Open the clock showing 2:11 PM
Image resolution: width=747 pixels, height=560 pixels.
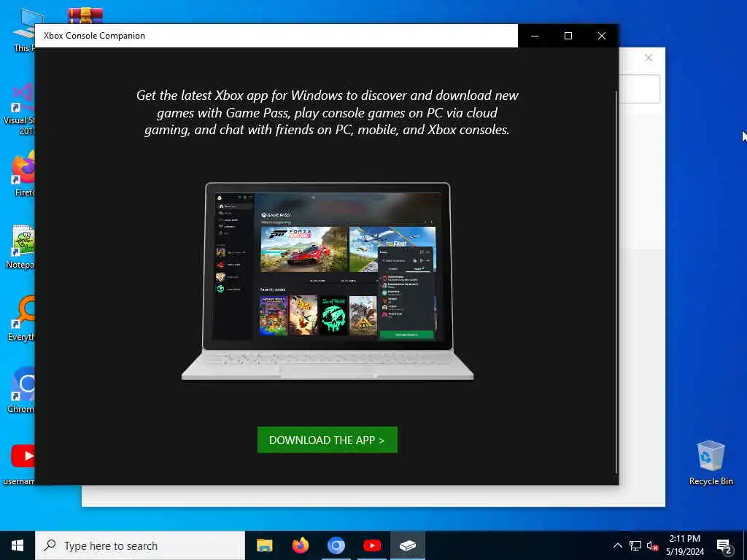coord(685,545)
